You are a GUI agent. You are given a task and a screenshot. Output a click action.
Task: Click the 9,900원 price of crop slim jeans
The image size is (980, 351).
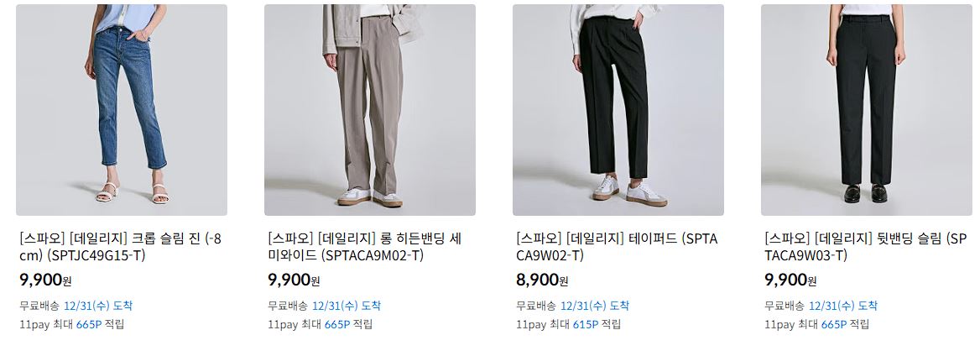(45, 280)
